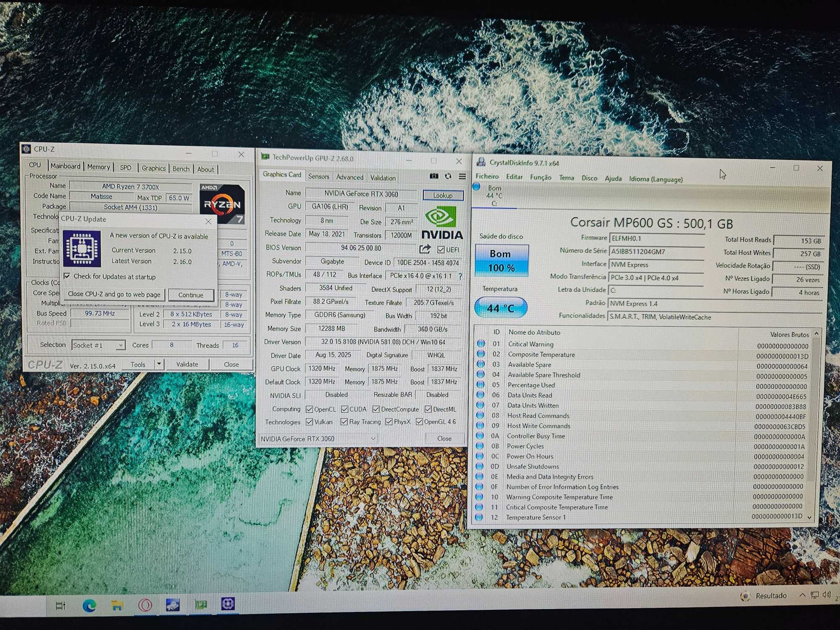The height and width of the screenshot is (630, 840).
Task: Open the Ficheiro menu in CrystalDiskInfo
Action: pyautogui.click(x=487, y=176)
